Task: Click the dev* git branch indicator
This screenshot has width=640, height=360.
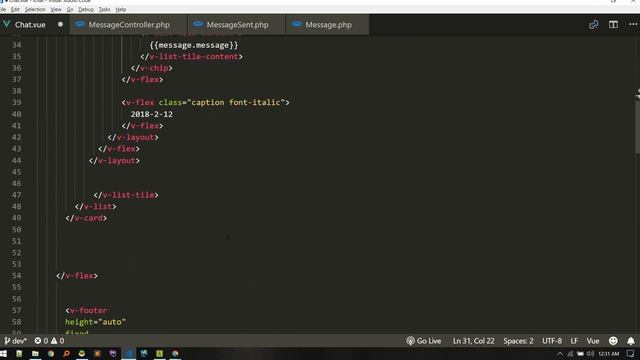Action: click(15, 340)
